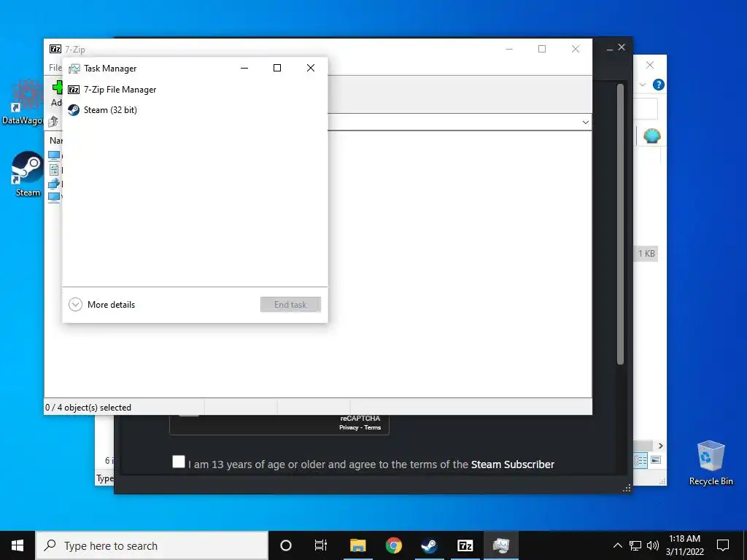Click the up-folder icon in 7-Zip

53,122
